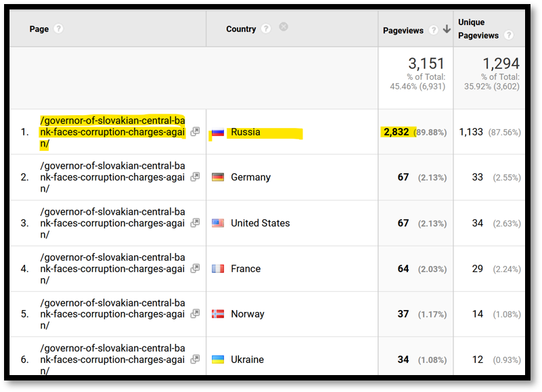Open page link in row 4 France
The image size is (542, 392).
pos(113,269)
